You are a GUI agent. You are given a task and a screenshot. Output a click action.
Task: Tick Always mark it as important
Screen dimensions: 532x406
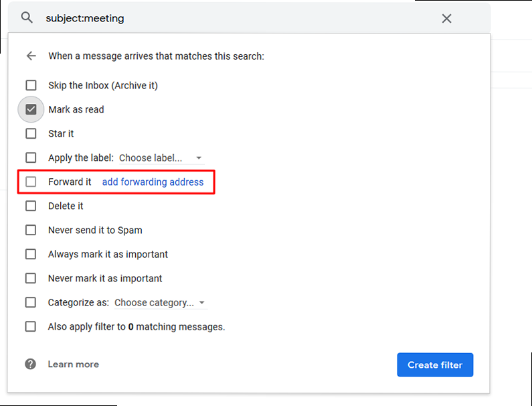tap(31, 255)
